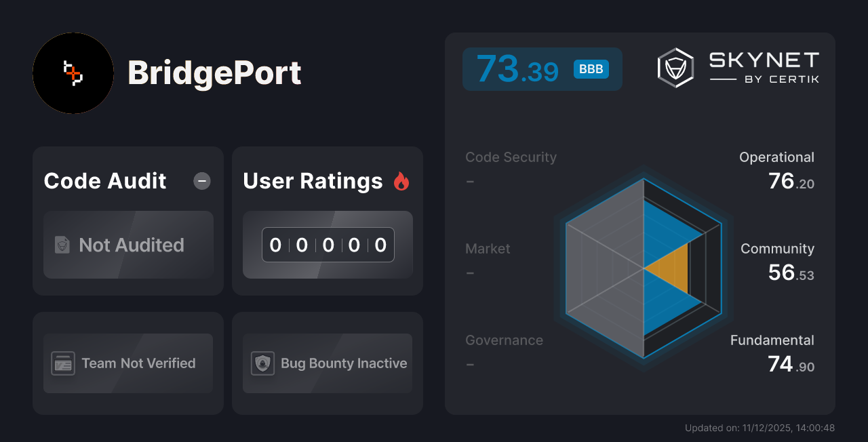Click the ID badge icon beside Team Not Verified

tap(63, 363)
